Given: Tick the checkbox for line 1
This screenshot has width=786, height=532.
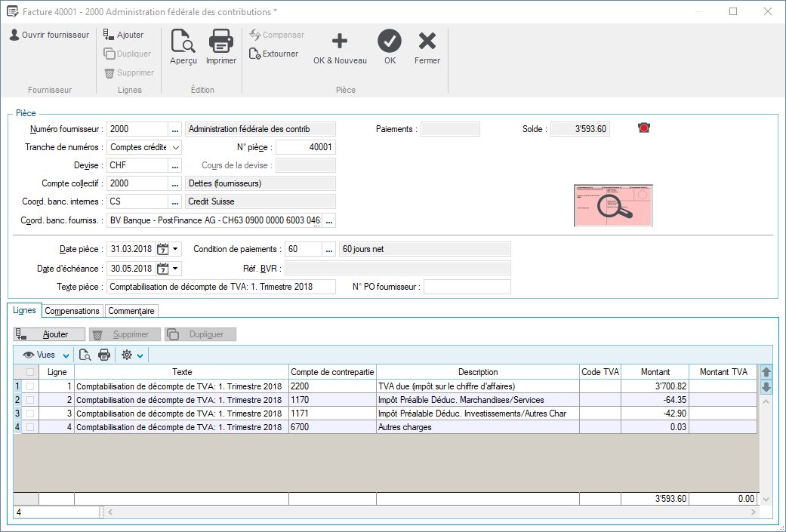Looking at the screenshot, I should click(30, 386).
